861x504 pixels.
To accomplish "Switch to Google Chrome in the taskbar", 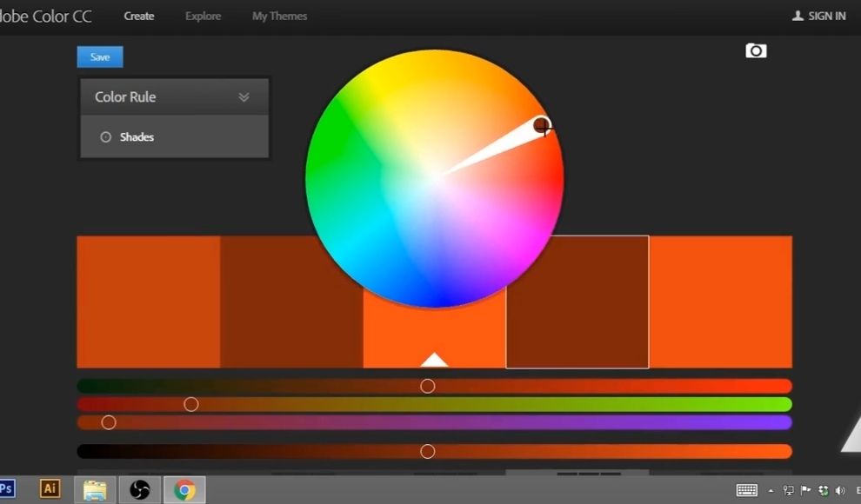I will click(x=184, y=490).
